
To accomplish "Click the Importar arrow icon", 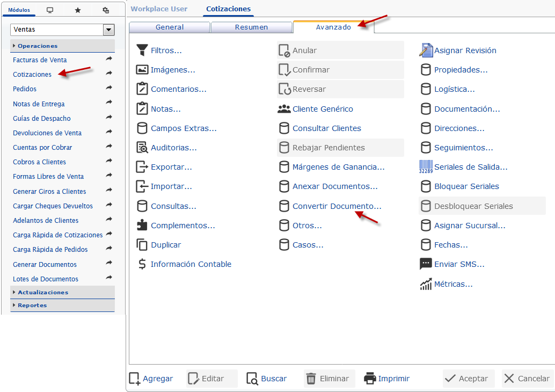I will click(142, 186).
